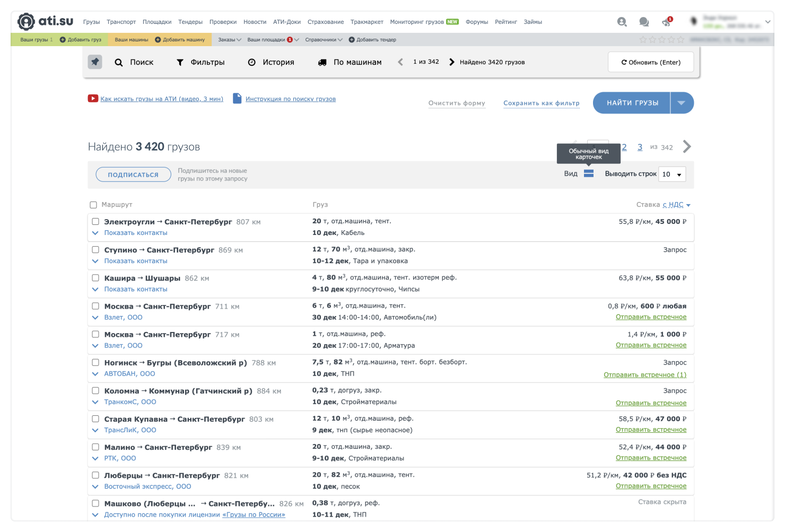
Task: Tick the Кашира → Шушары cargo checkbox
Action: (95, 278)
